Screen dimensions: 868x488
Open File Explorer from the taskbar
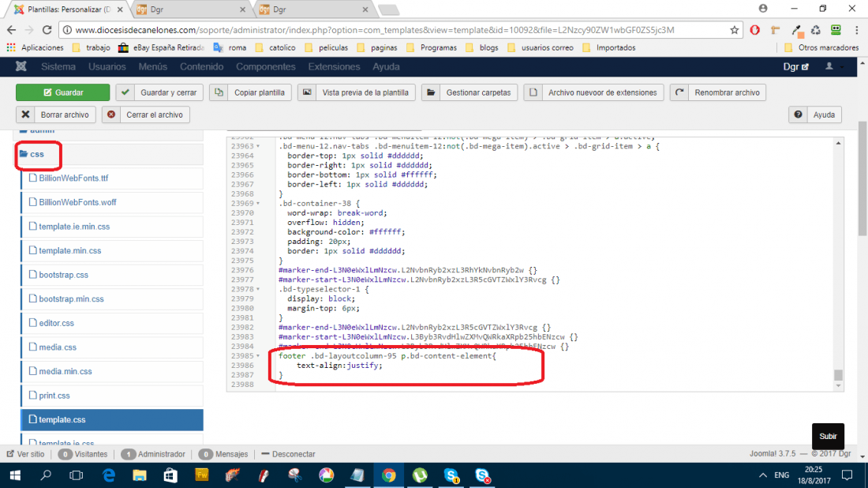coord(140,475)
